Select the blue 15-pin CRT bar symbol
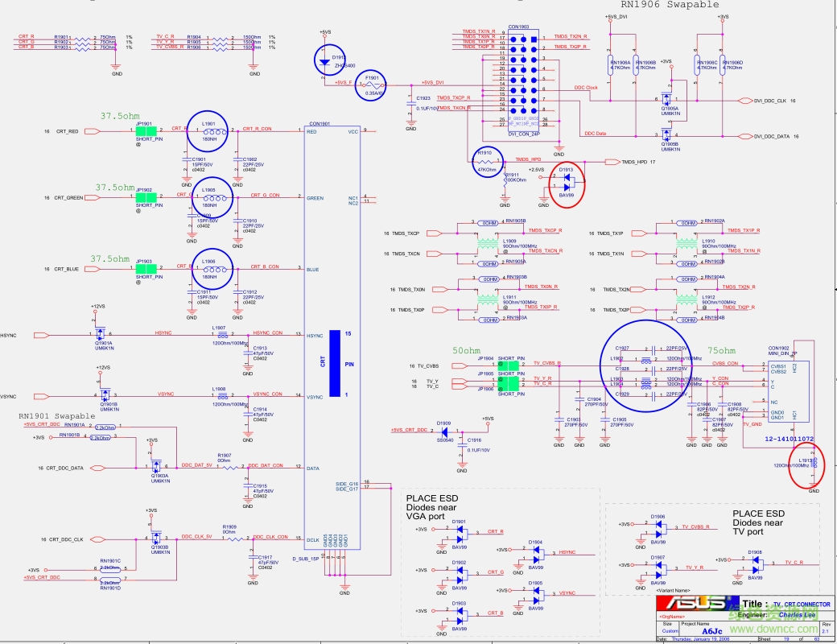Screen dimensions: 837x644 pos(335,363)
